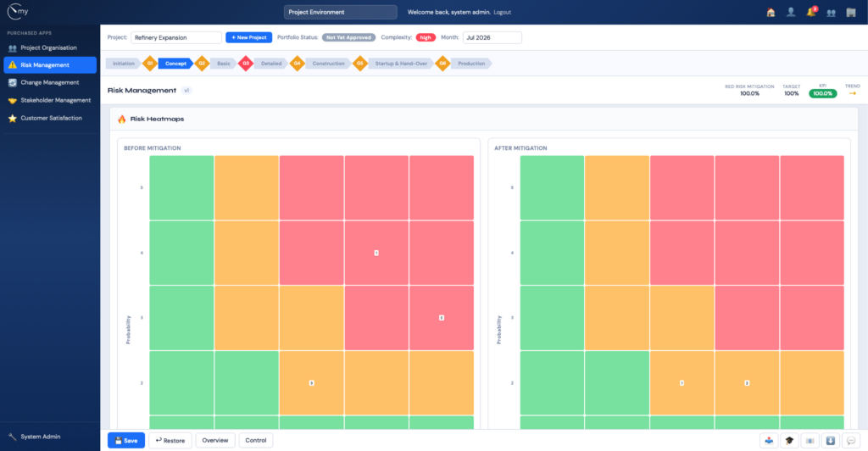Viewport: 868px width, 451px height.
Task: Open the home icon in header
Action: click(771, 12)
